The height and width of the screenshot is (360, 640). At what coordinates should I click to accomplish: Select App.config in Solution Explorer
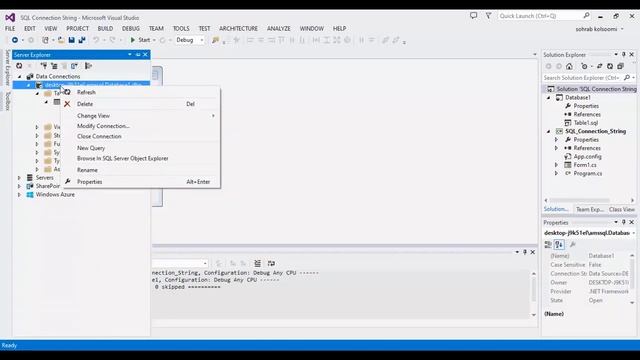click(x=587, y=157)
